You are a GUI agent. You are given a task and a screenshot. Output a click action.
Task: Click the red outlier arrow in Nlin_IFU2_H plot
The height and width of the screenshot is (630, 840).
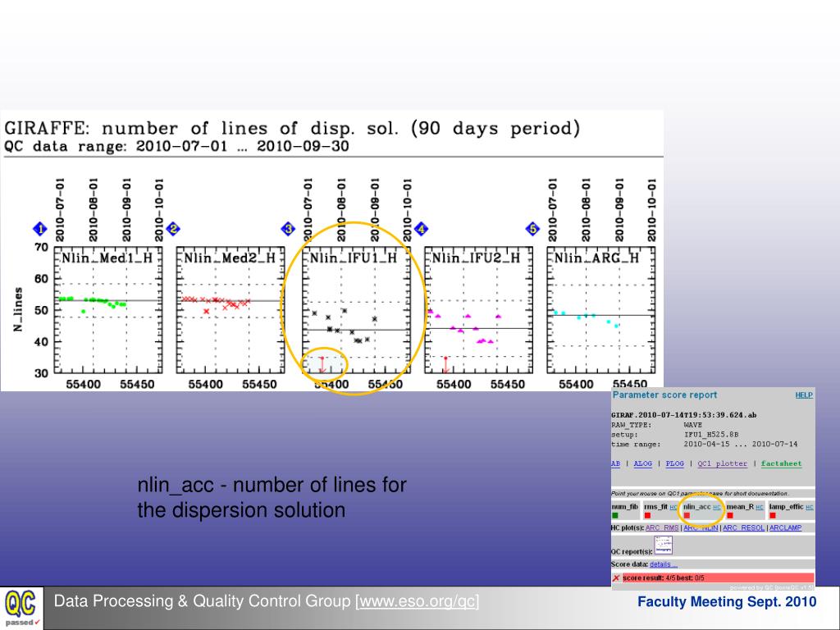(x=445, y=365)
